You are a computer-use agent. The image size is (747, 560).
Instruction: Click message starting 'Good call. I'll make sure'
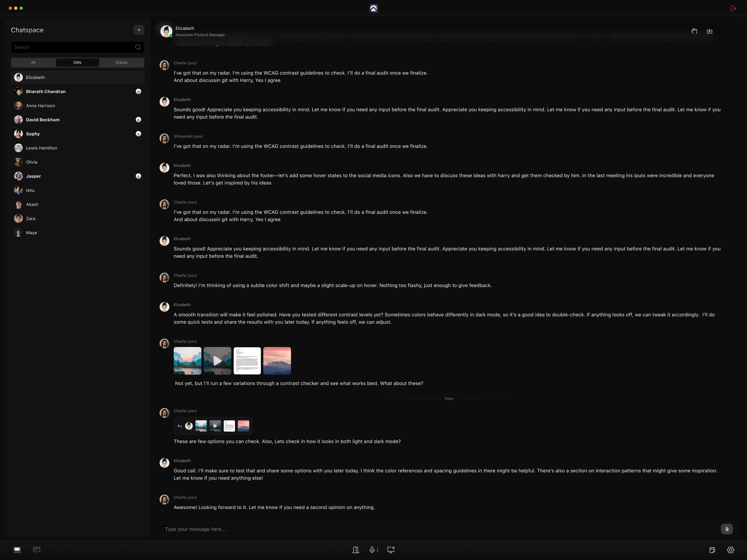click(x=445, y=474)
